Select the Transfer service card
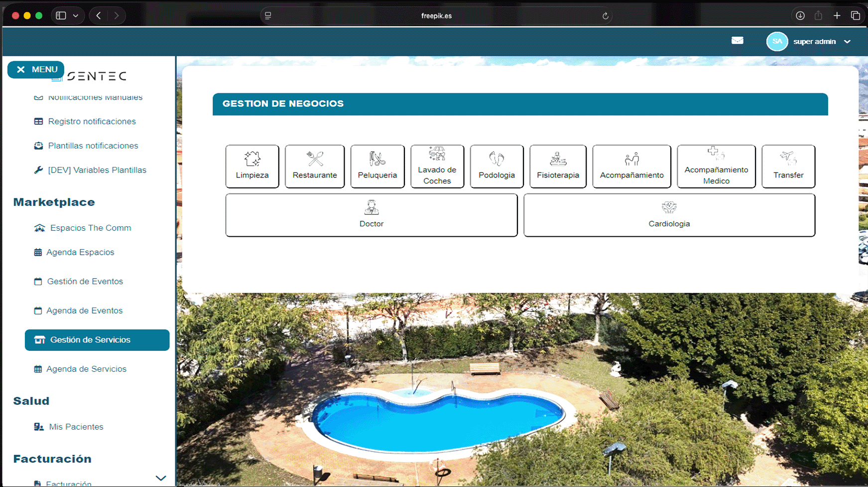The width and height of the screenshot is (868, 487). point(788,166)
